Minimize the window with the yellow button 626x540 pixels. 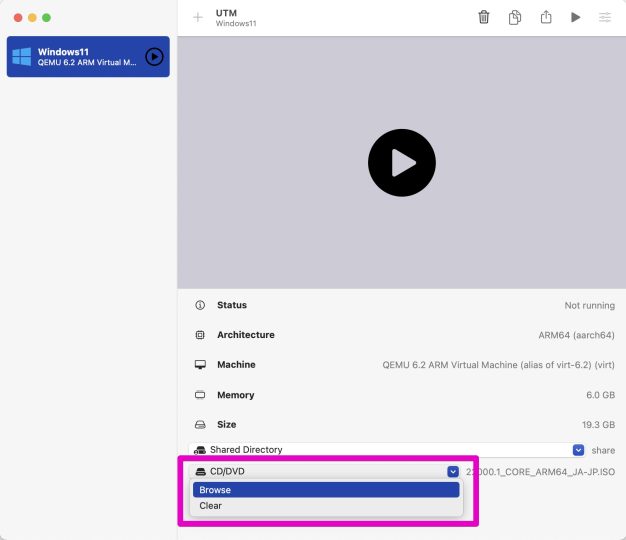coord(32,18)
